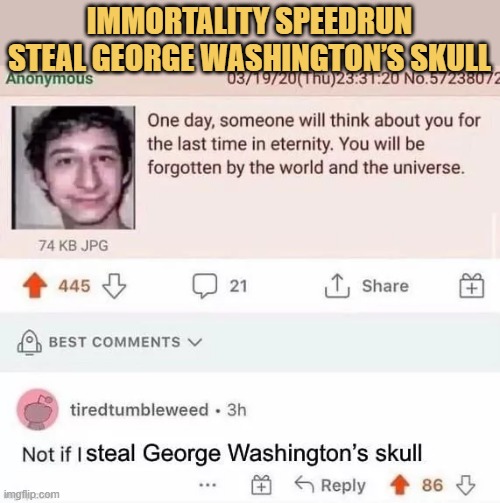Open the 74 KB JPG face thumbnail
The width and height of the screenshot is (500, 503).
(x=73, y=168)
